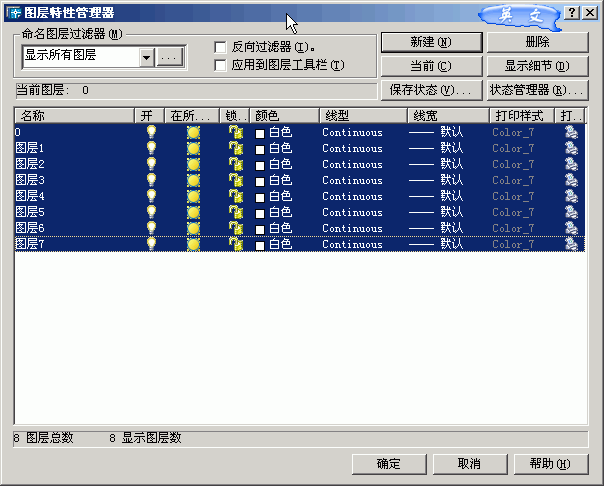The width and height of the screenshot is (604, 486).
Task: Click the ellipsis button beside the filter dropdown
Action: tap(169, 58)
